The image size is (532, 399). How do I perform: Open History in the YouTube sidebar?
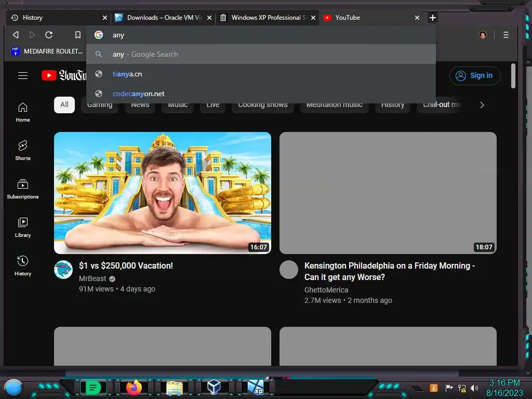coord(23,265)
